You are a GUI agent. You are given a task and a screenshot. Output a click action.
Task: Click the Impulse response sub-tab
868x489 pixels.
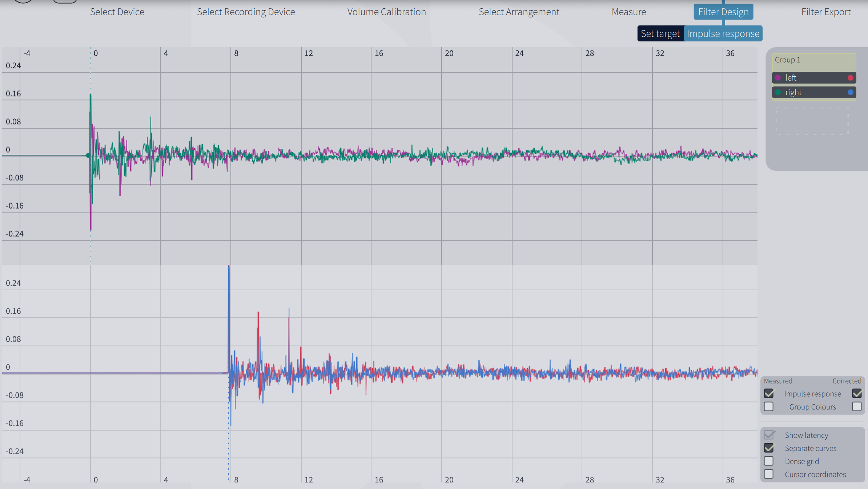[723, 34]
